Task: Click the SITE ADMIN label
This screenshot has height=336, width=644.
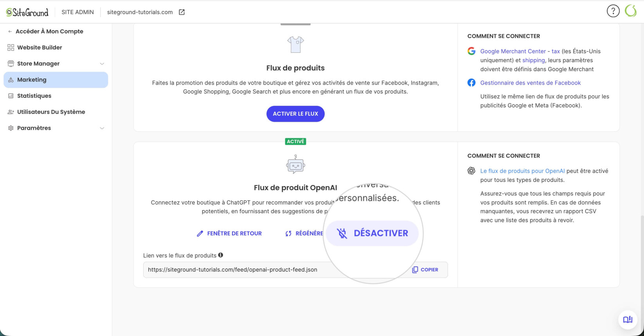Action: [x=77, y=12]
